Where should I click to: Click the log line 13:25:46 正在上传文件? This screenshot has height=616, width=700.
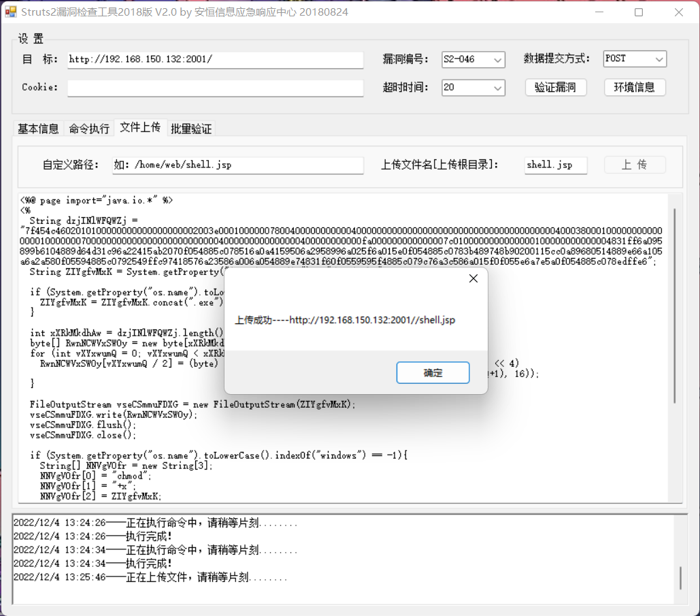point(150,577)
